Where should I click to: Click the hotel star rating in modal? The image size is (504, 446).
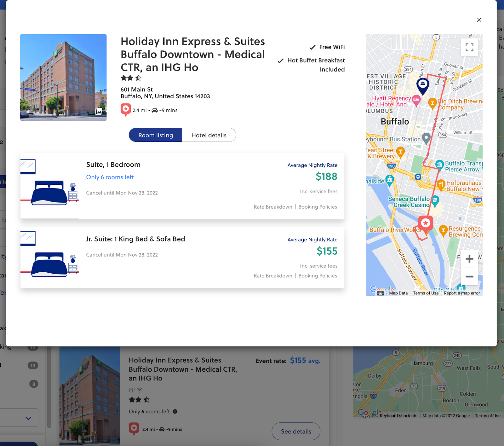point(131,78)
